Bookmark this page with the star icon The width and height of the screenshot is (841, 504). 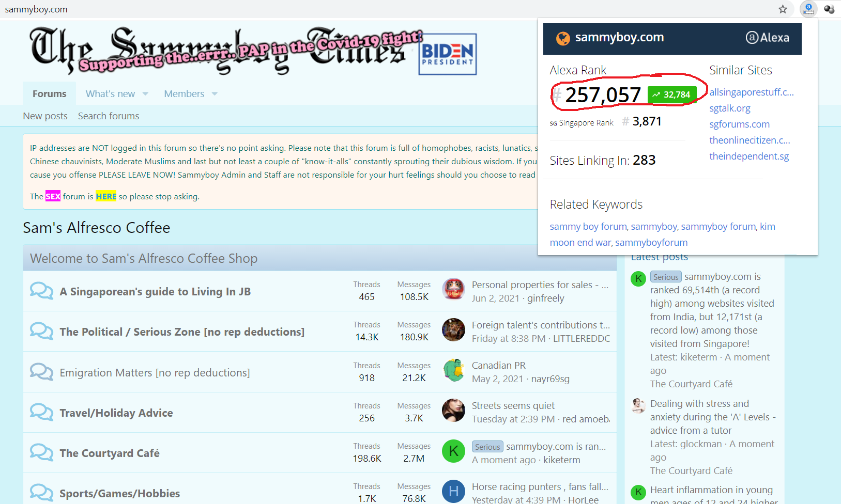click(x=783, y=9)
